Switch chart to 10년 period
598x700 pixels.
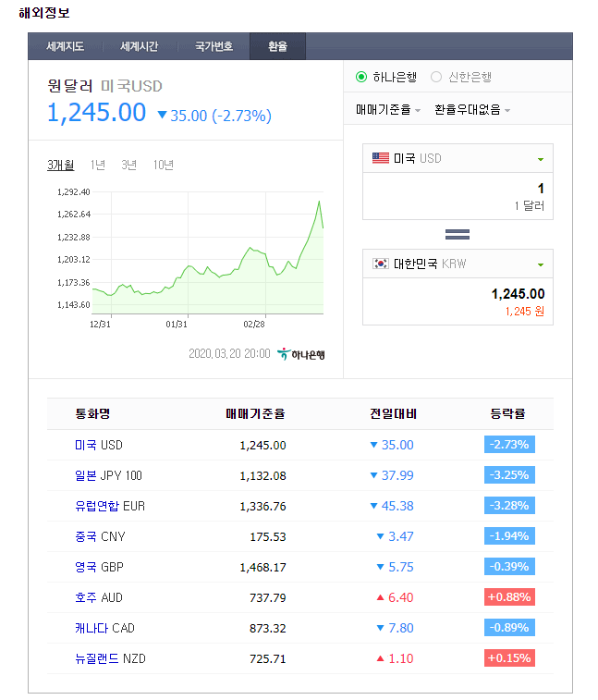point(163,166)
